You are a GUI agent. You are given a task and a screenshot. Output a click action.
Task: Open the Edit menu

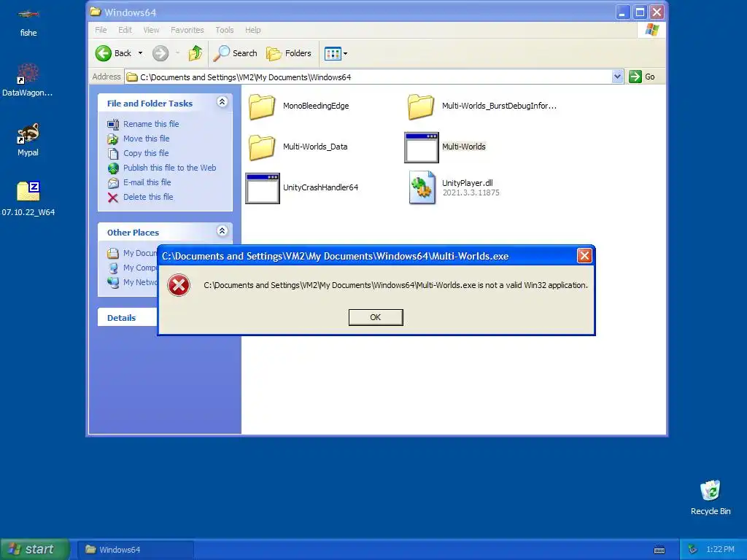(x=125, y=30)
